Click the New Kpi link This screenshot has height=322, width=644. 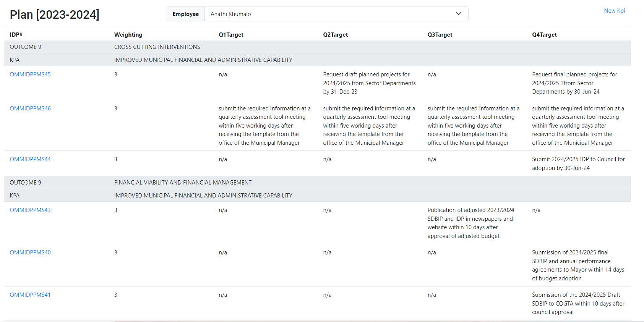[614, 11]
